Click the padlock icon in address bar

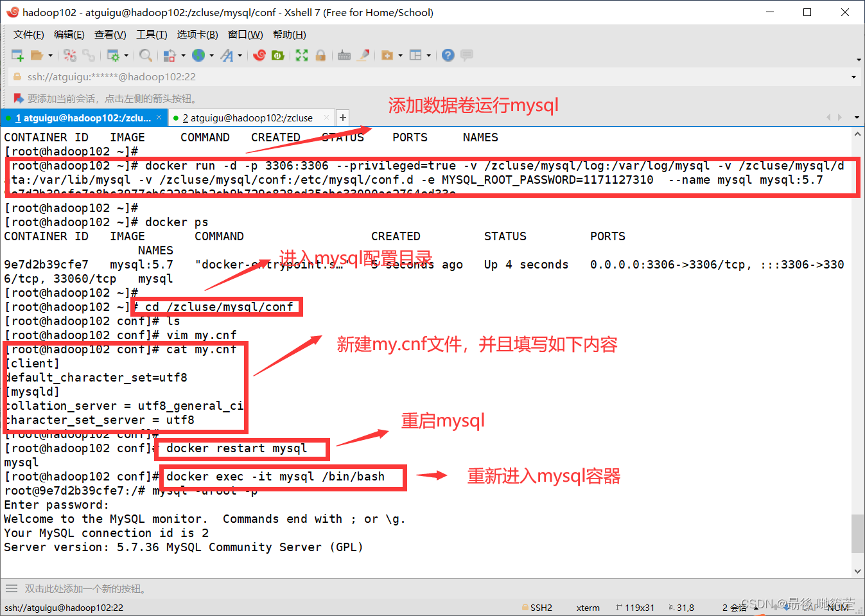pyautogui.click(x=17, y=77)
